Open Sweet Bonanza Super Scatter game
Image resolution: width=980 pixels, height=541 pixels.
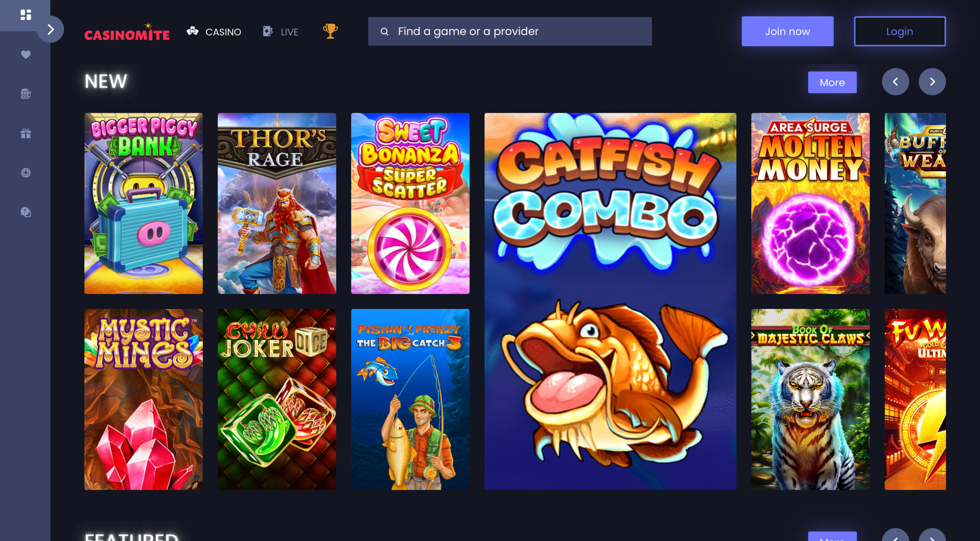click(410, 203)
